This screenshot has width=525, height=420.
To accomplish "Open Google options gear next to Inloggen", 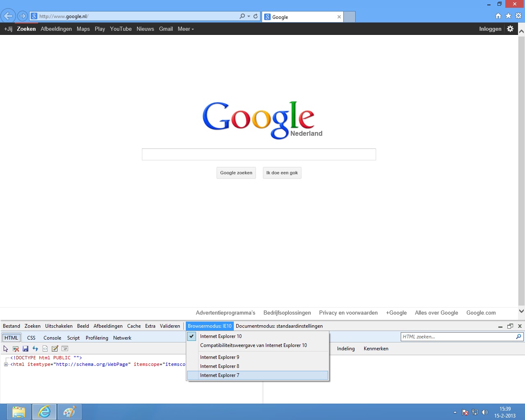I will [x=510, y=29].
